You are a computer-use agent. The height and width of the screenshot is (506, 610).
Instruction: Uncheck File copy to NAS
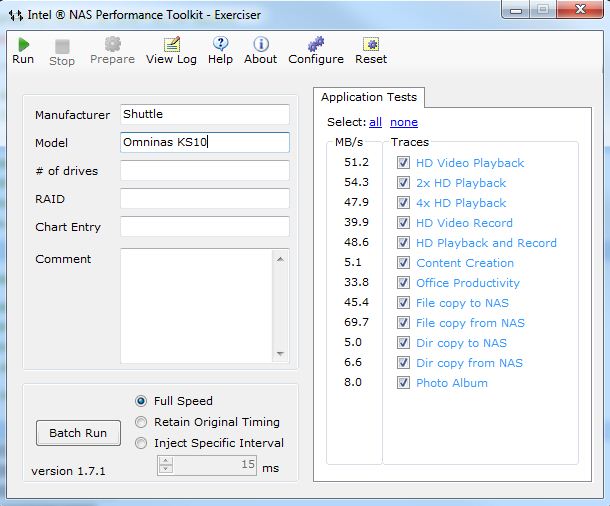tap(403, 303)
